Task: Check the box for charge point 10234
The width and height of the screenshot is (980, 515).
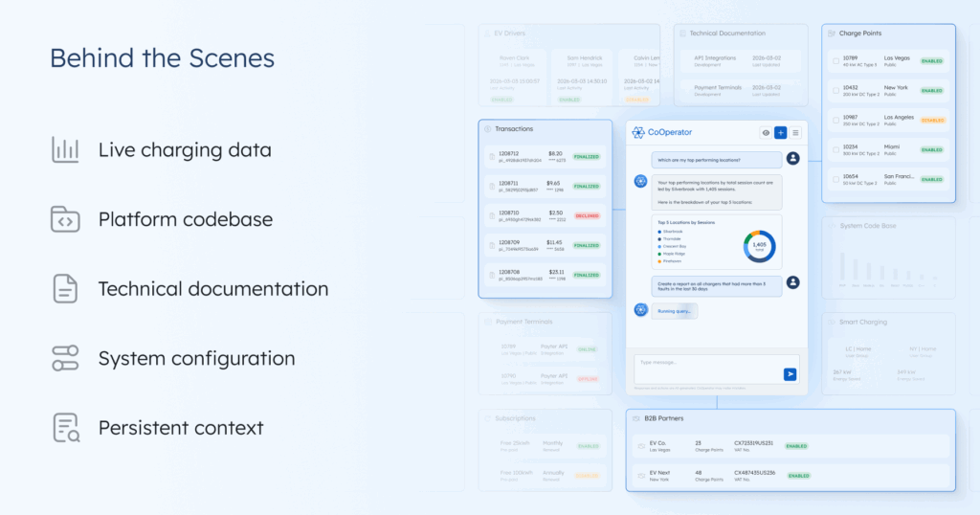Action: [x=835, y=150]
